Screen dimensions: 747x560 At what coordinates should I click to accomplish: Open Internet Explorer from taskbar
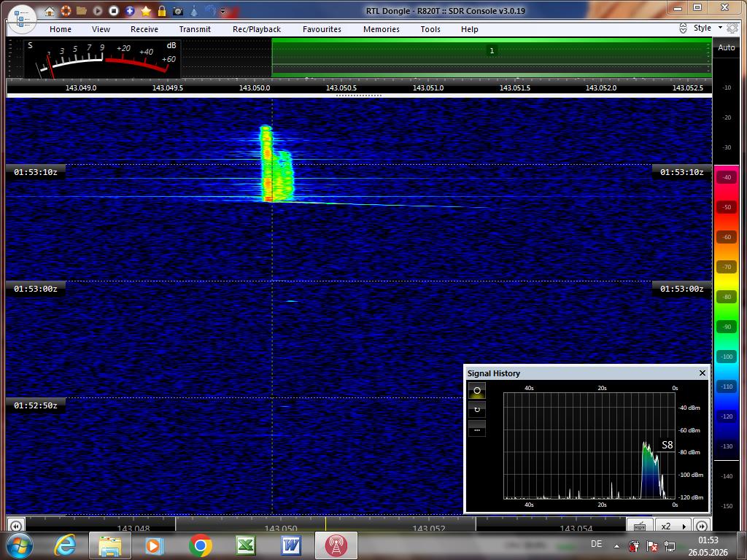point(65,545)
